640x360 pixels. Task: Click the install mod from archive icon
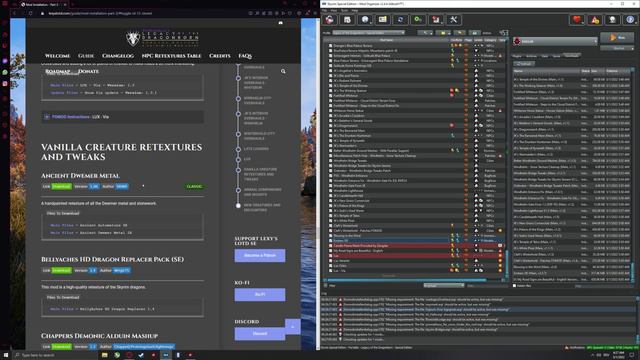point(347,20)
